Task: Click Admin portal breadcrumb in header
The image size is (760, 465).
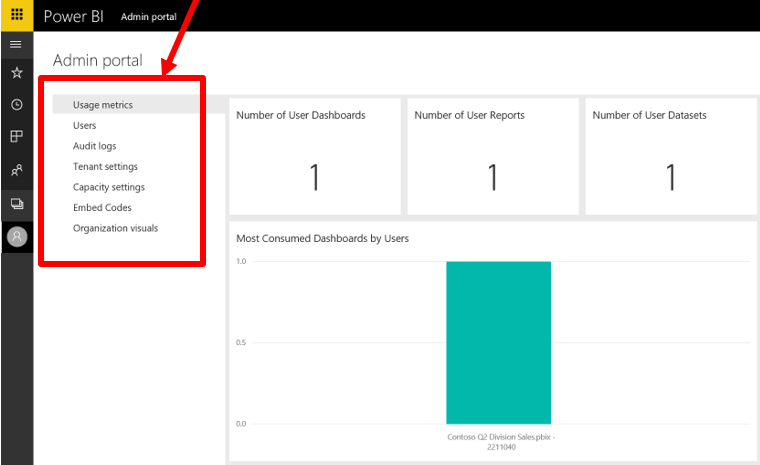Action: 149,17
